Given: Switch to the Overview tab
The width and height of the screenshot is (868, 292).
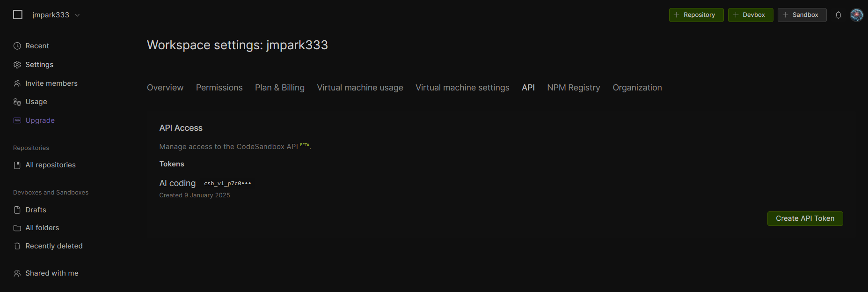Looking at the screenshot, I should point(165,88).
